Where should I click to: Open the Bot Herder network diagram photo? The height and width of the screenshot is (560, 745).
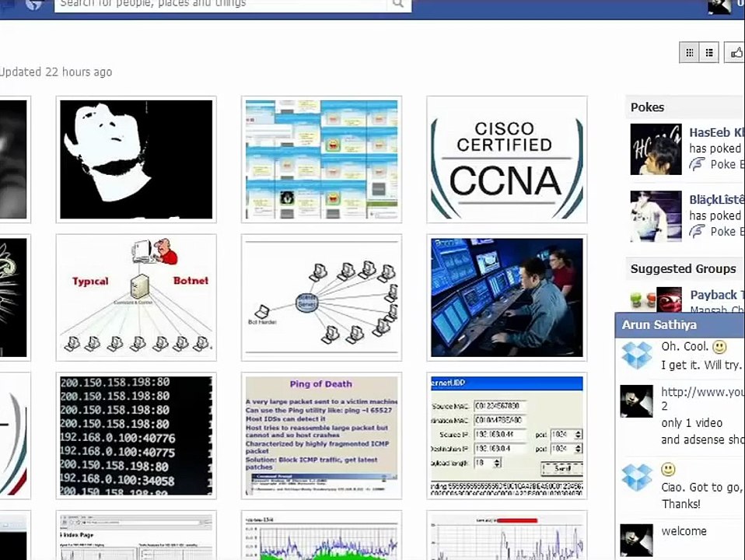click(321, 297)
